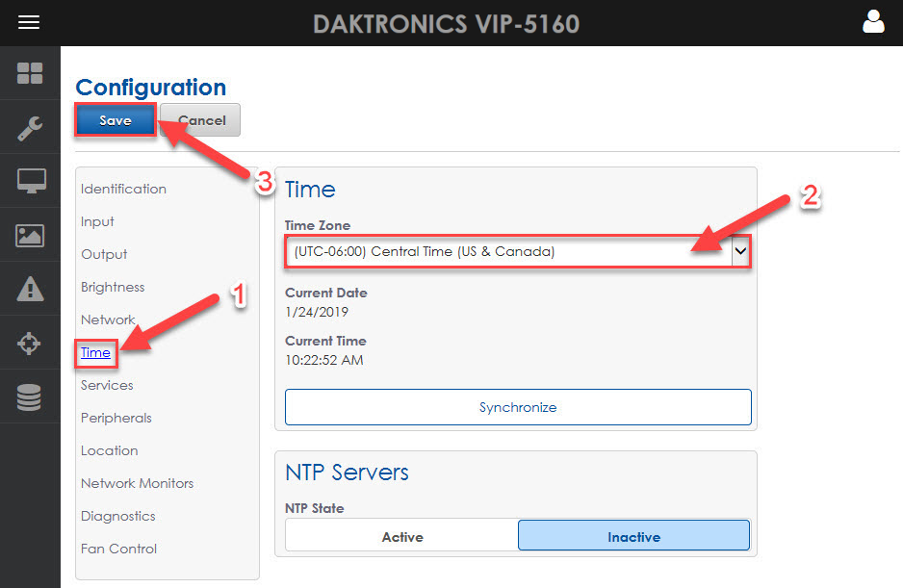Select the crosshair target icon
This screenshot has height=588, width=903.
[30, 343]
